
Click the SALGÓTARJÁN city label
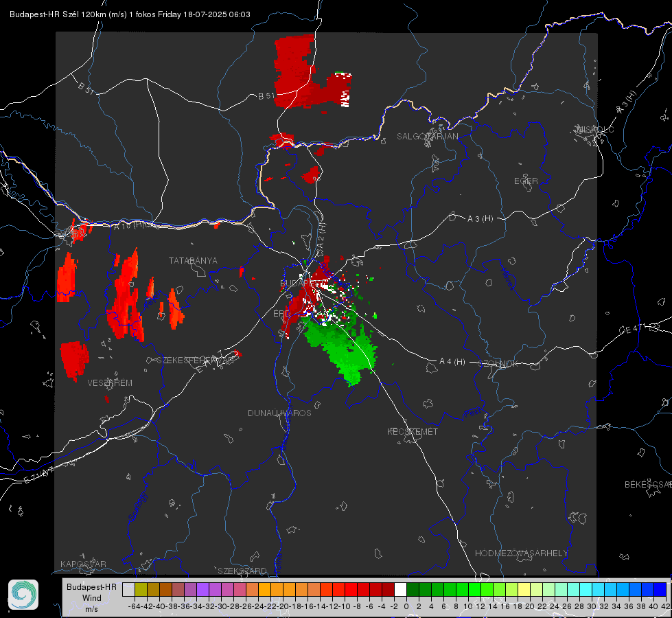pos(427,137)
